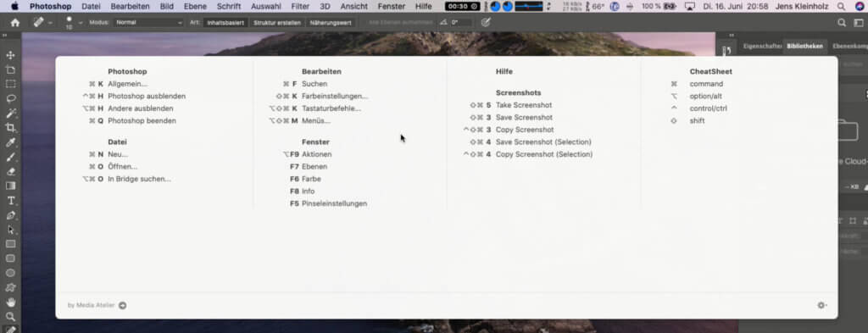Select the Custom Shape tool

tap(10, 287)
